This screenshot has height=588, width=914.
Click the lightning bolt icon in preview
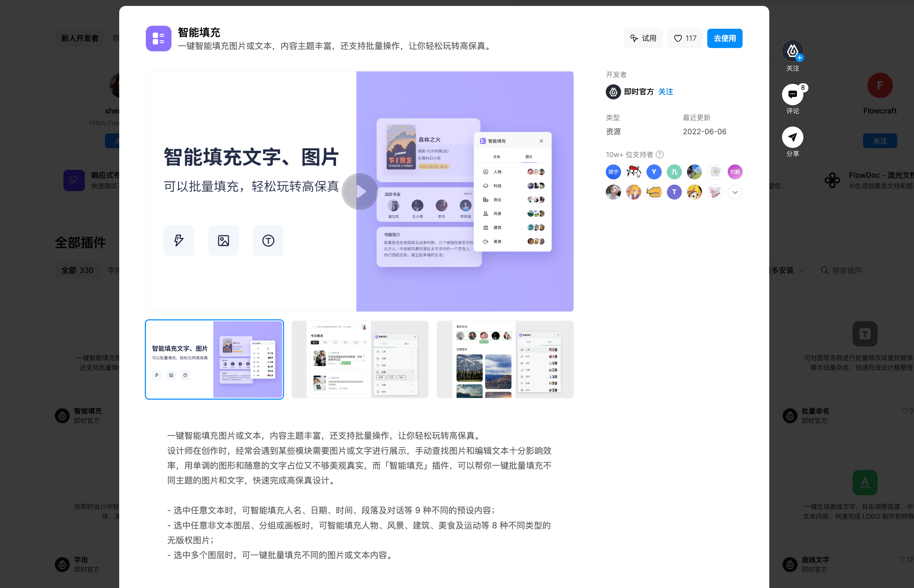(x=179, y=241)
